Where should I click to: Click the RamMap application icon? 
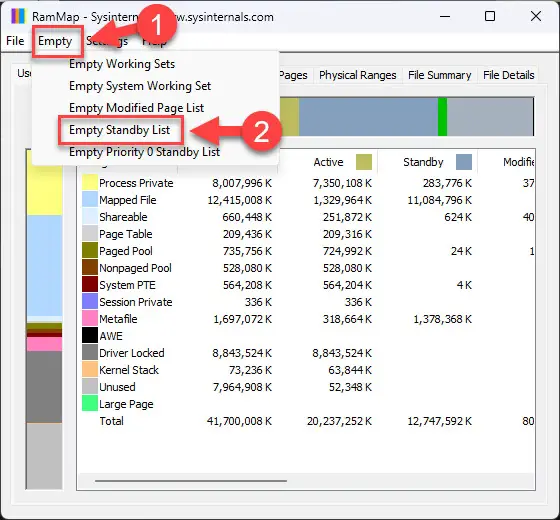coord(18,16)
